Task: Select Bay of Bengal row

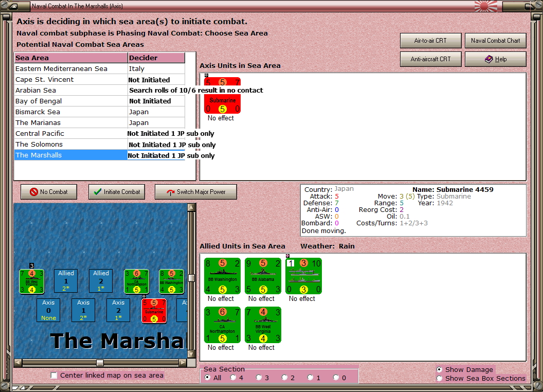Action: pos(100,101)
